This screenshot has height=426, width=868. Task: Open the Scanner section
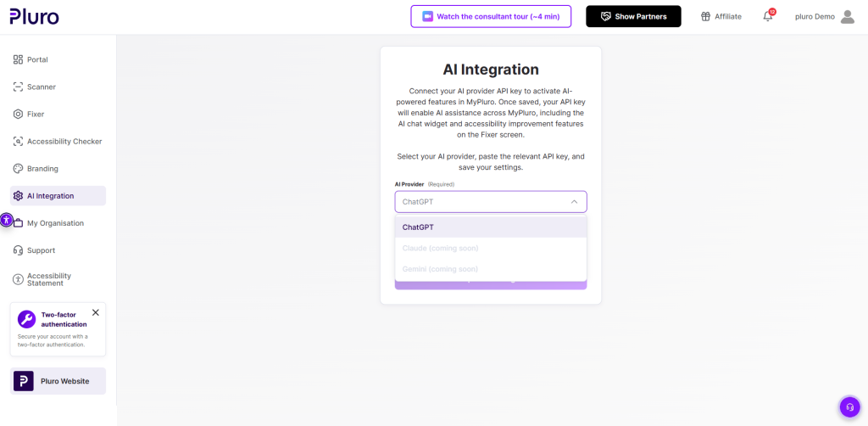pyautogui.click(x=58, y=87)
